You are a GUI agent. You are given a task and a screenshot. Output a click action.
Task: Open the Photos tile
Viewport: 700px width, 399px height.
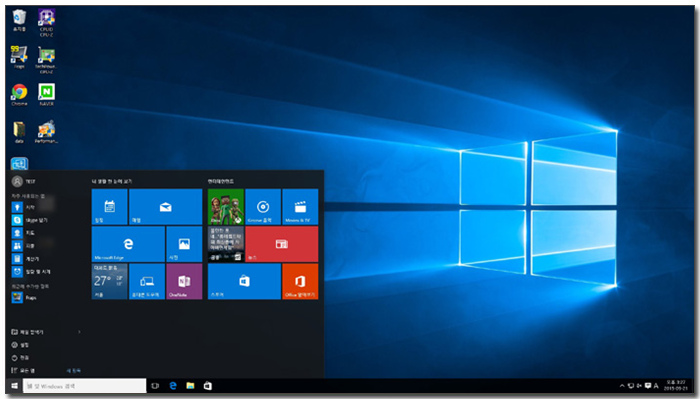point(184,244)
